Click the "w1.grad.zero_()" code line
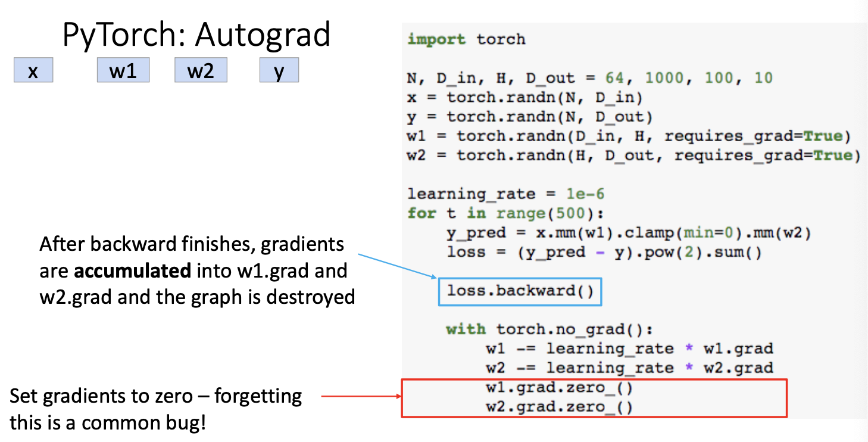The width and height of the screenshot is (868, 442). click(x=559, y=388)
